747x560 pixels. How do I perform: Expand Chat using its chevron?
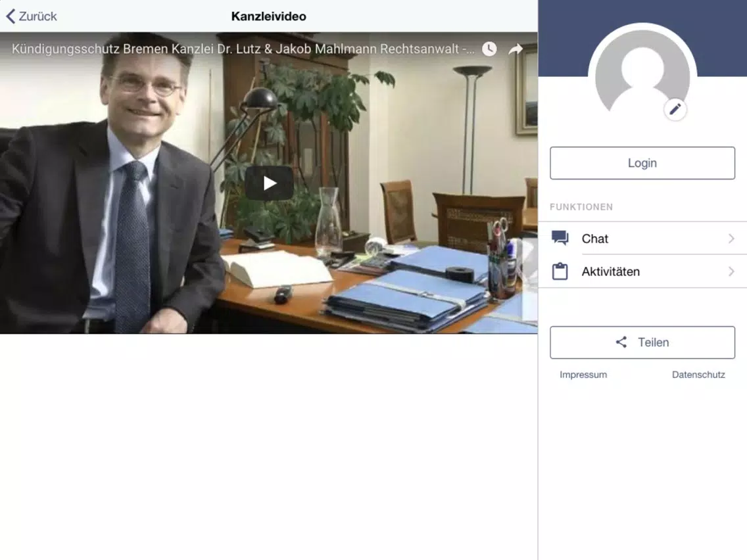[x=731, y=238]
